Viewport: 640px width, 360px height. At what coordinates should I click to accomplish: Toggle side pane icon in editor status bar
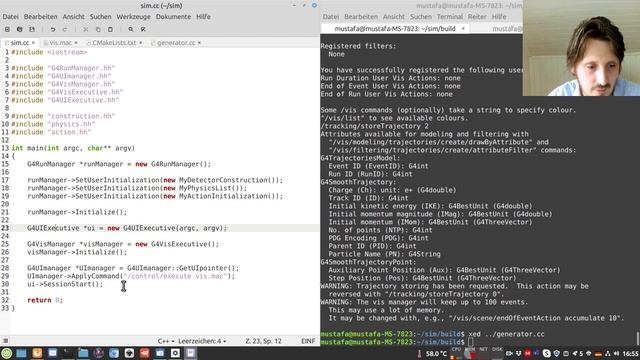tap(5, 341)
